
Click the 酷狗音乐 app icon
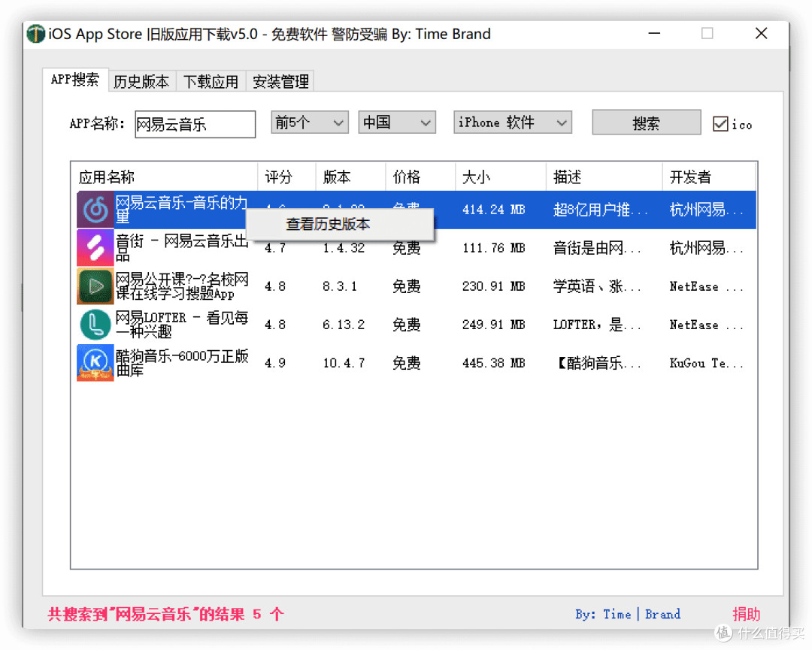pyautogui.click(x=95, y=363)
